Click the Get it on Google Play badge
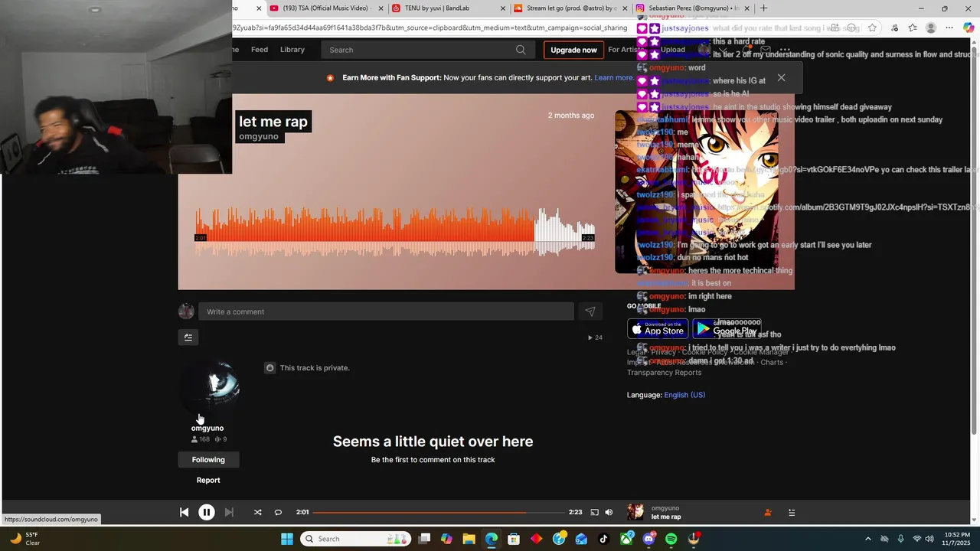 pyautogui.click(x=727, y=329)
